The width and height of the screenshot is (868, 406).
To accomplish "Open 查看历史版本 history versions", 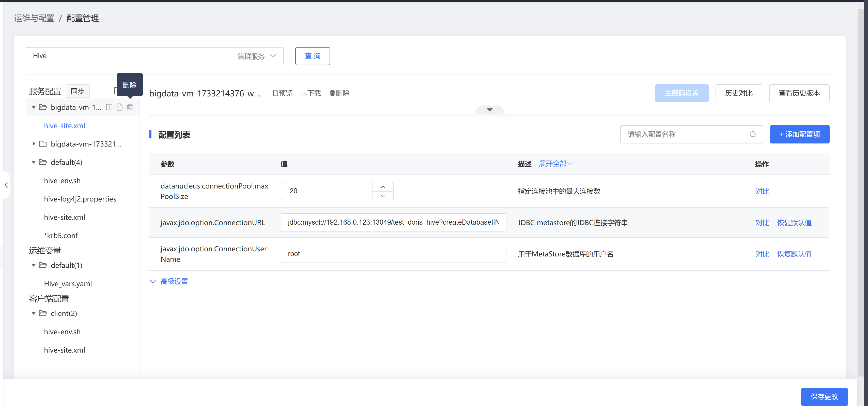I will 799,93.
